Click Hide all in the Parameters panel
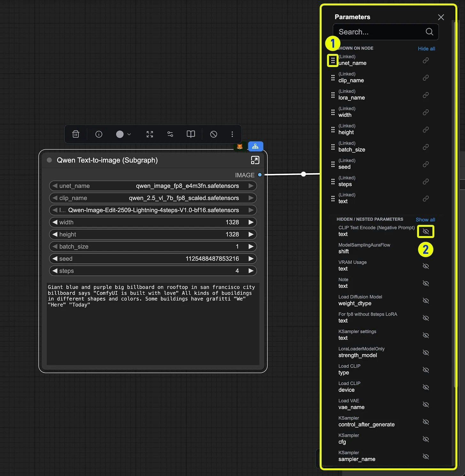The height and width of the screenshot is (476, 465). tap(426, 48)
